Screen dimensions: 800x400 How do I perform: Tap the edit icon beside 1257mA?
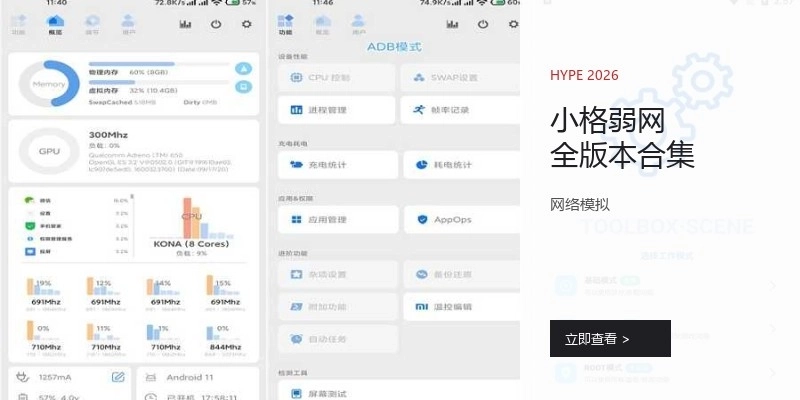pos(118,377)
